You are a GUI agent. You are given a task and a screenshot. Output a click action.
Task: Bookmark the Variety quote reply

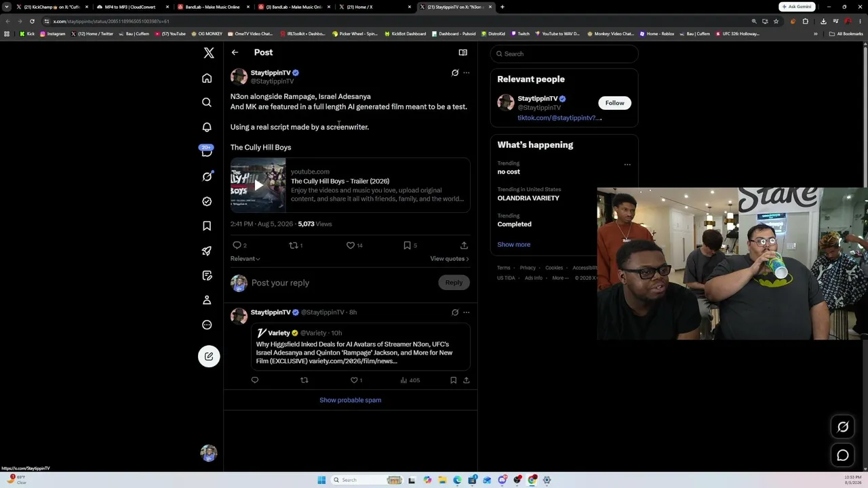tap(453, 380)
